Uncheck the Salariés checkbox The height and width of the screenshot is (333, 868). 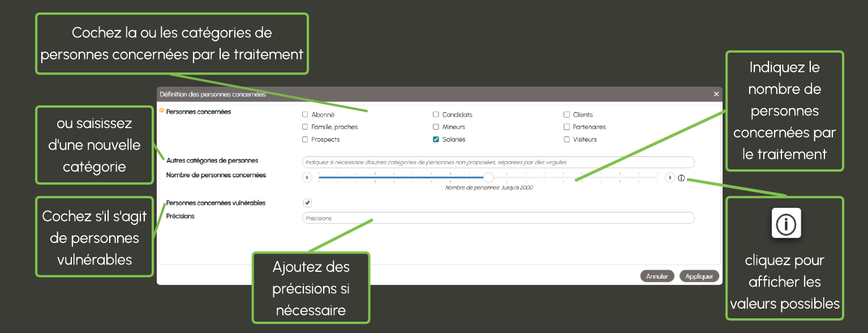click(436, 139)
